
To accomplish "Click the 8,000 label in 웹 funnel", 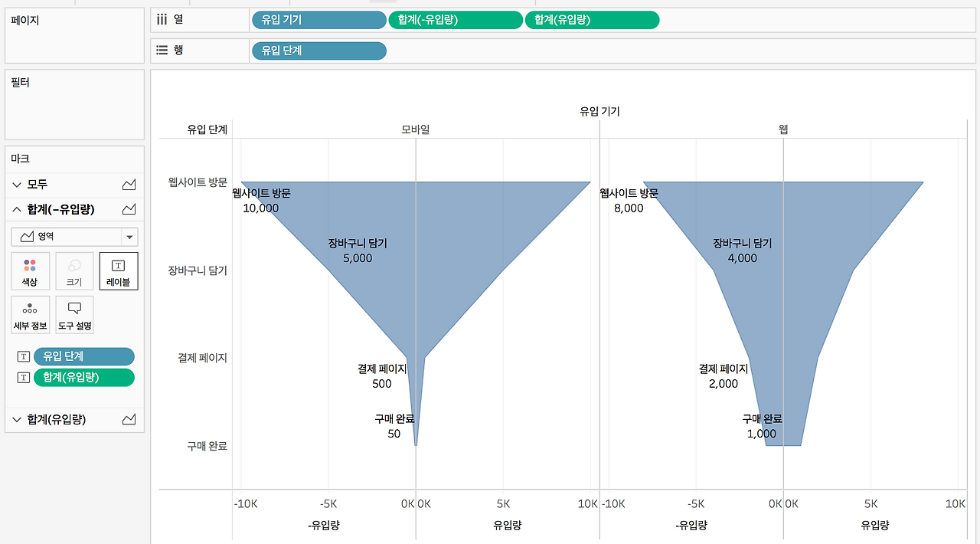I will point(629,208).
